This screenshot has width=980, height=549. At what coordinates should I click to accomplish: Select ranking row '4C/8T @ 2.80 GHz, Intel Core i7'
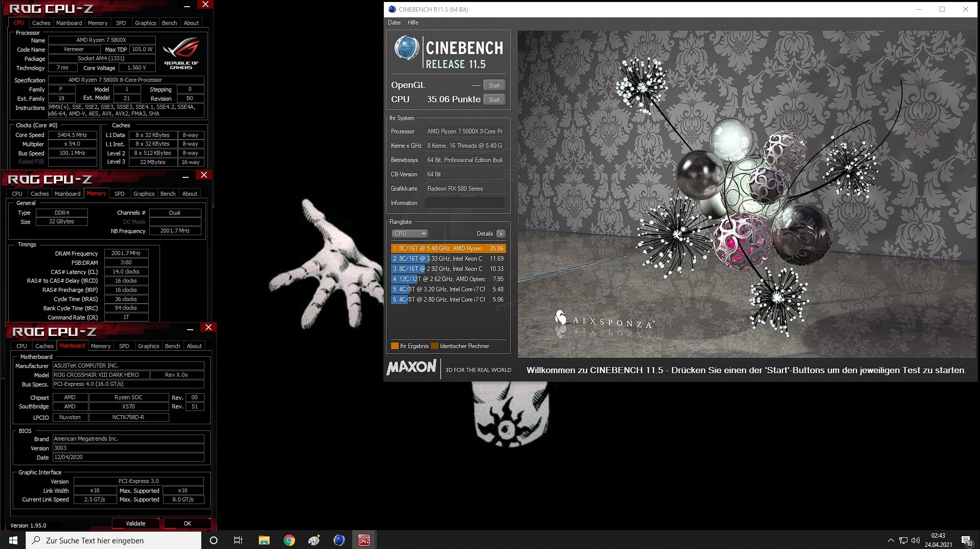coord(448,300)
